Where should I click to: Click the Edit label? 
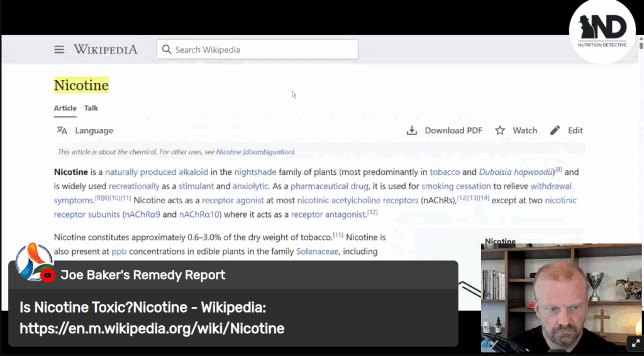tap(575, 131)
